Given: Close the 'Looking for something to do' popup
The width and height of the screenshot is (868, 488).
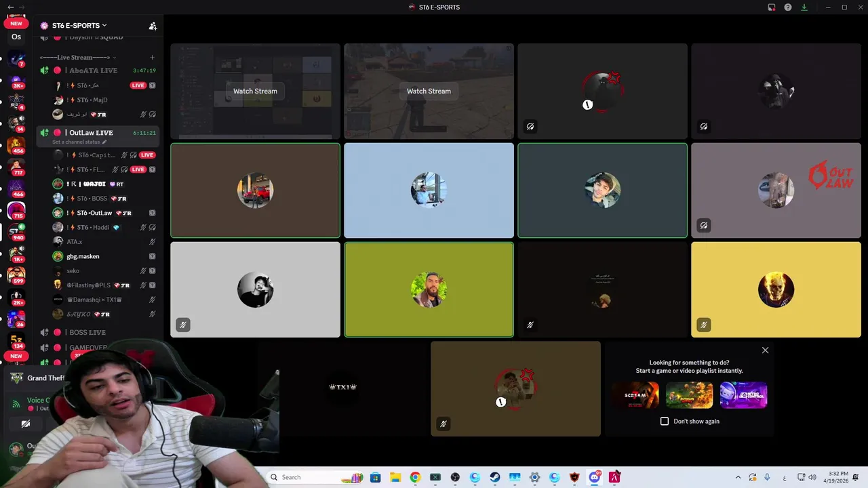Looking at the screenshot, I should click(x=765, y=350).
